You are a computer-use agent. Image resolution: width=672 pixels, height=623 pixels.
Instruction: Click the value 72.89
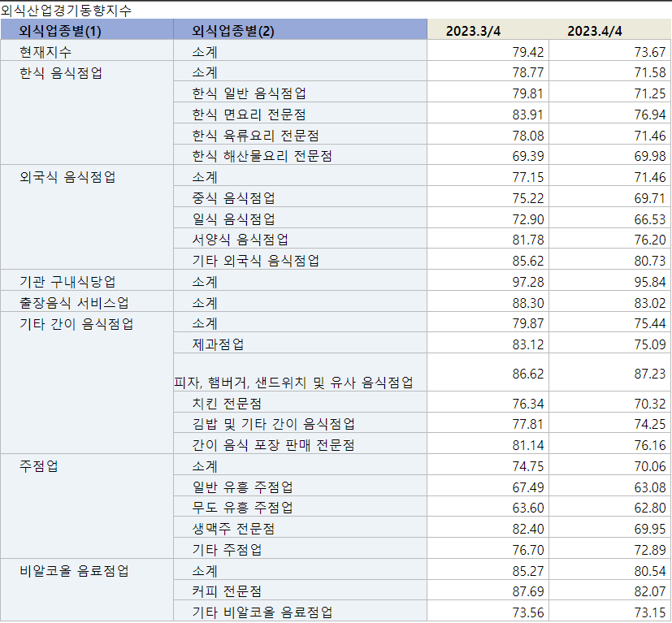pos(650,549)
